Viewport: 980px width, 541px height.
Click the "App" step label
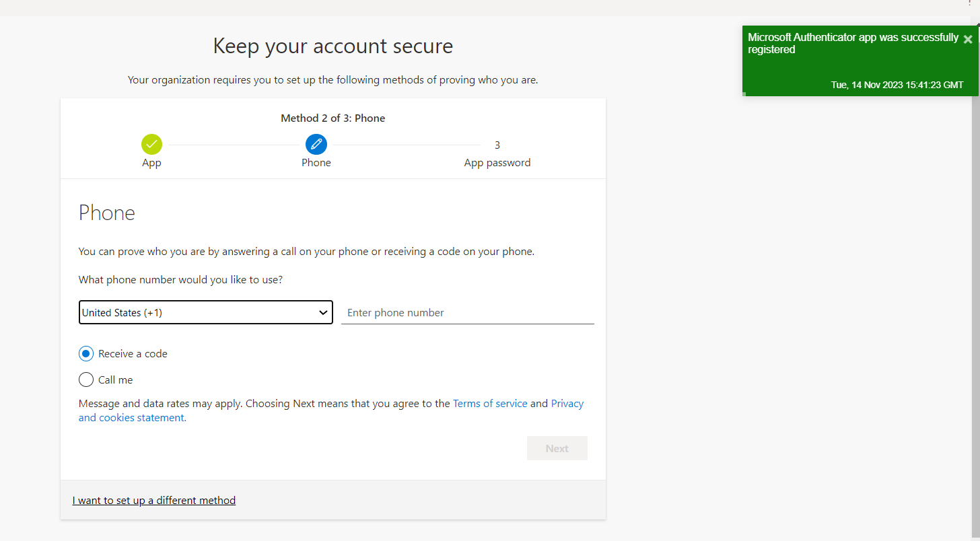(x=151, y=163)
